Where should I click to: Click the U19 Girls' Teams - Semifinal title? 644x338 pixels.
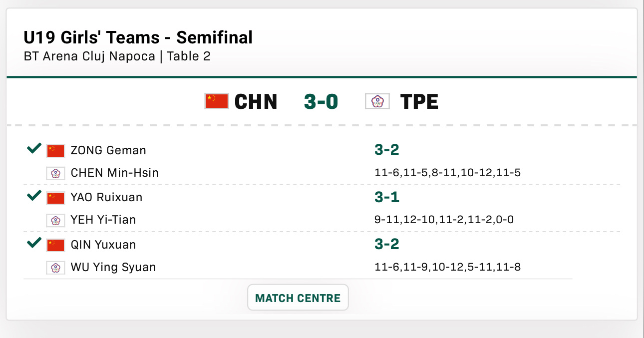pos(138,37)
